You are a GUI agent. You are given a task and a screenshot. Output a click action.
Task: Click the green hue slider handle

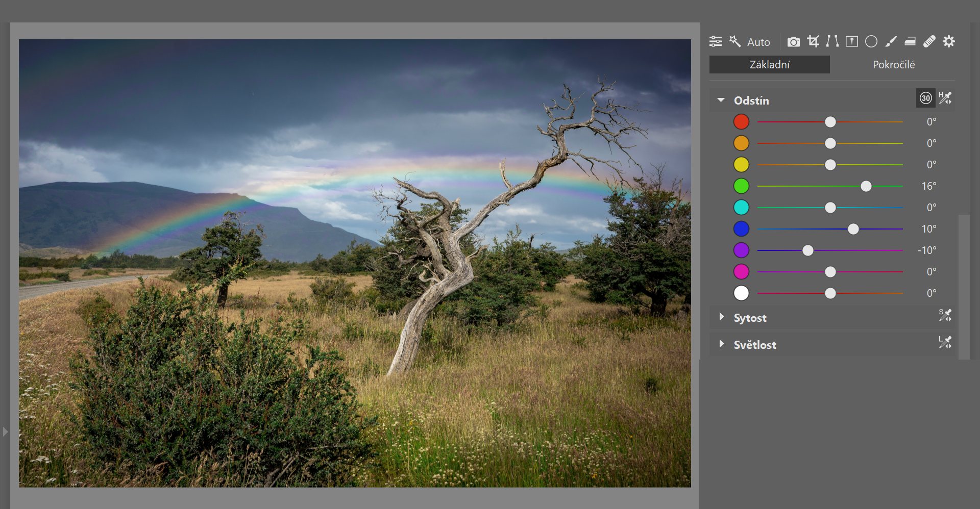(x=866, y=186)
